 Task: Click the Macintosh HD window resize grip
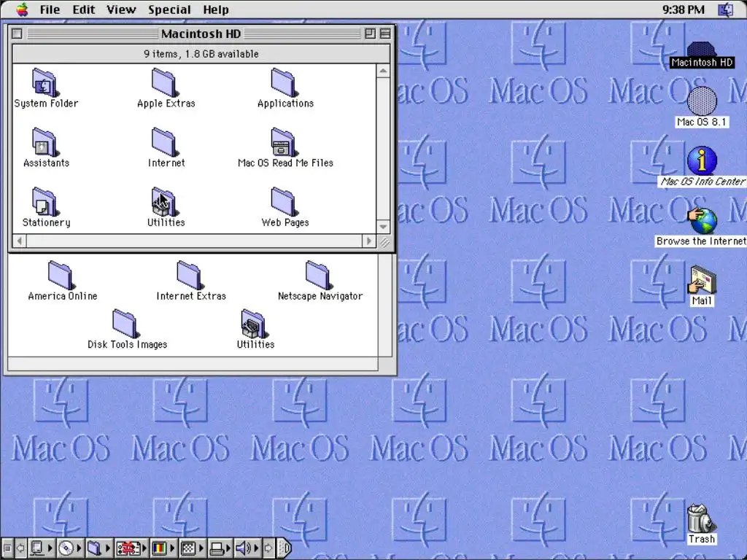click(x=384, y=241)
